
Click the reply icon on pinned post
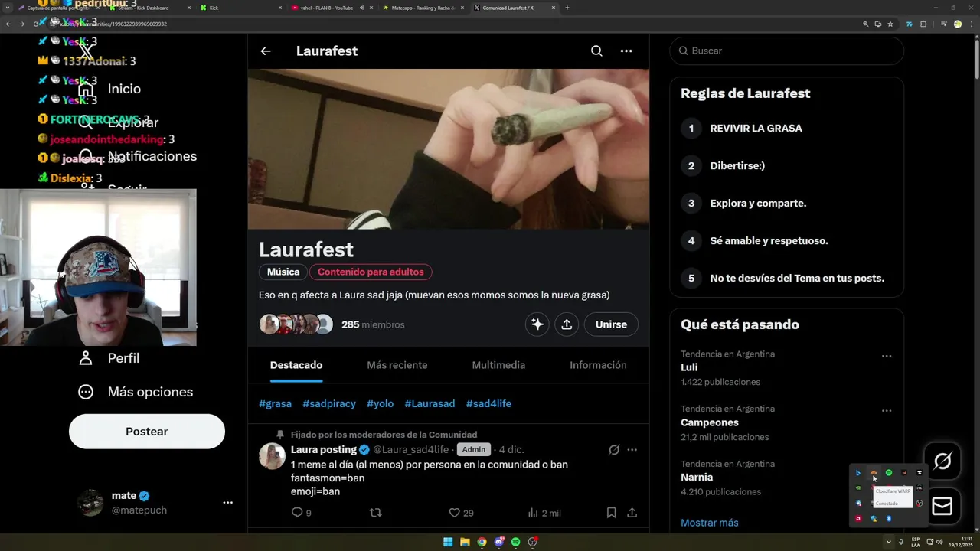[297, 513]
